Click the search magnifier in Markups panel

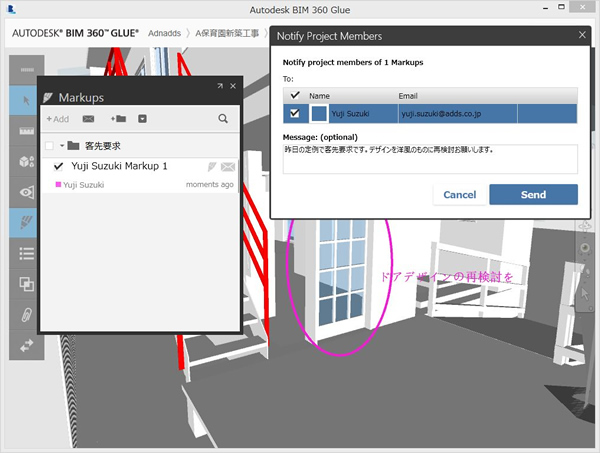pyautogui.click(x=223, y=119)
